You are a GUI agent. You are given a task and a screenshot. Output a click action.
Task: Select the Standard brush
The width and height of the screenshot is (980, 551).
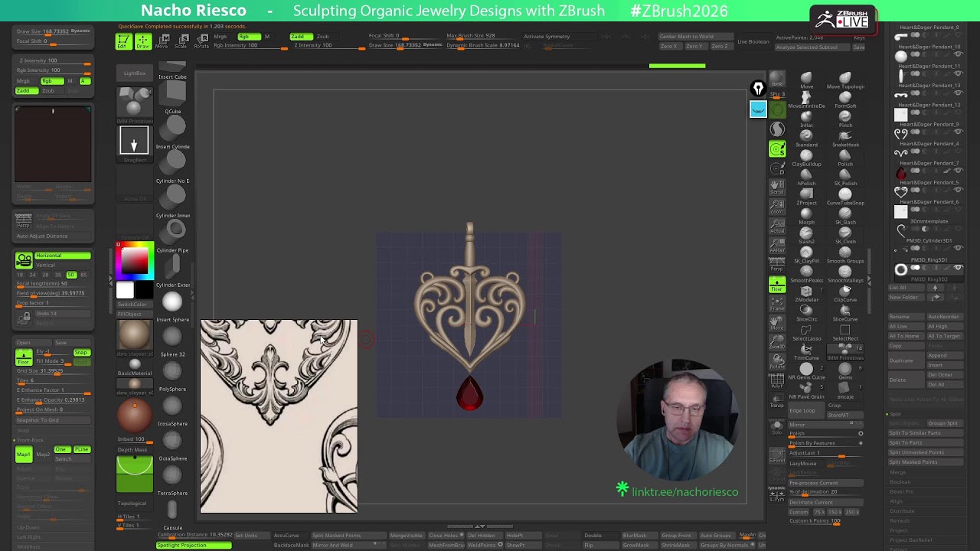[806, 138]
